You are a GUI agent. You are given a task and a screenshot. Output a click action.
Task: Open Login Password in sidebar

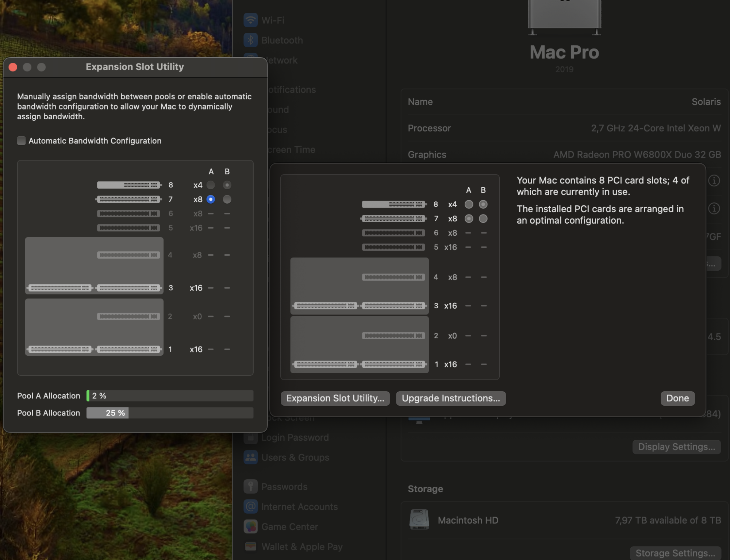click(295, 437)
